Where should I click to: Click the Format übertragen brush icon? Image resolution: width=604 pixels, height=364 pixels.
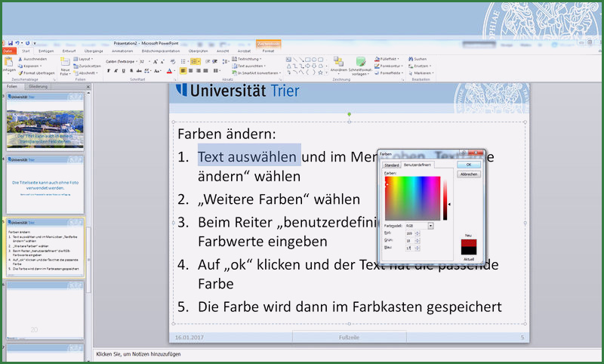point(20,72)
